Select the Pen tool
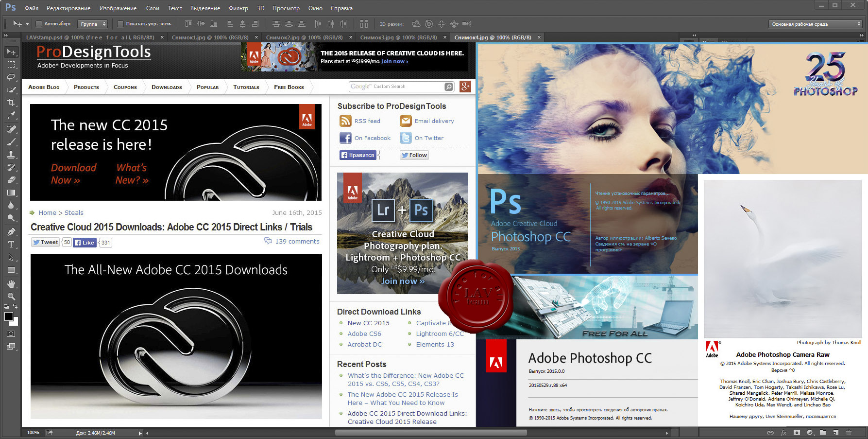868x439 pixels. [x=11, y=232]
